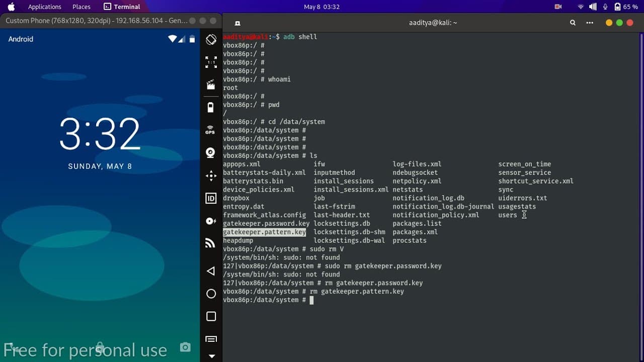Tap the Android back triangle button
This screenshot has height=362, width=644.
(x=211, y=271)
